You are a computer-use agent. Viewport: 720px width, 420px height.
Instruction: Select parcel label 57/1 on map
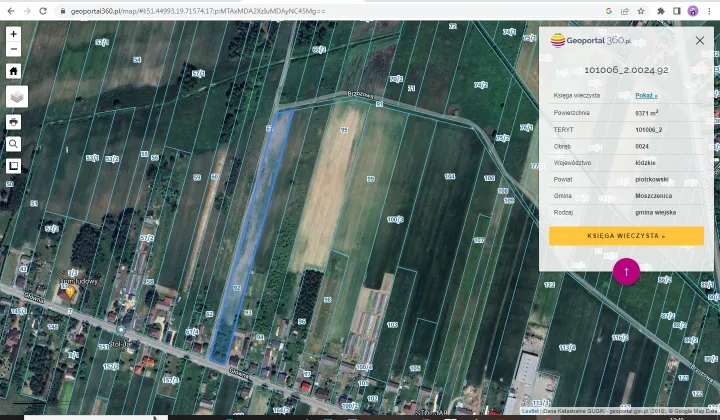[198, 73]
